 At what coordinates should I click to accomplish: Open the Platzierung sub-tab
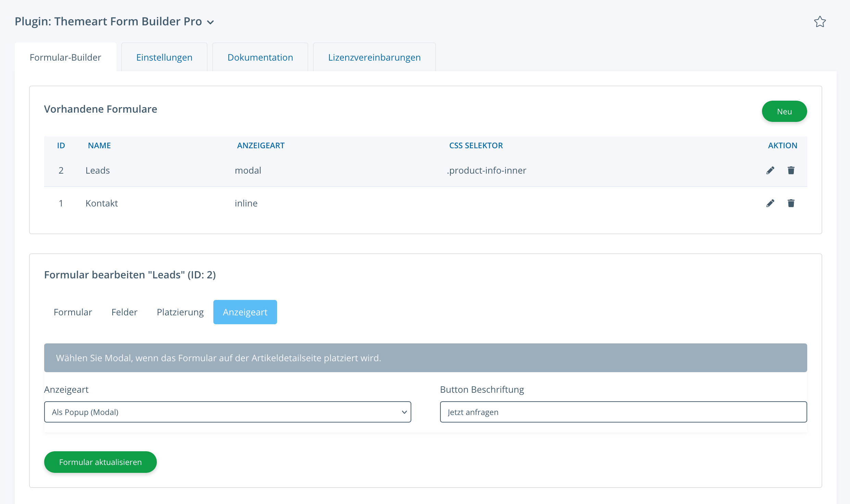pyautogui.click(x=180, y=312)
